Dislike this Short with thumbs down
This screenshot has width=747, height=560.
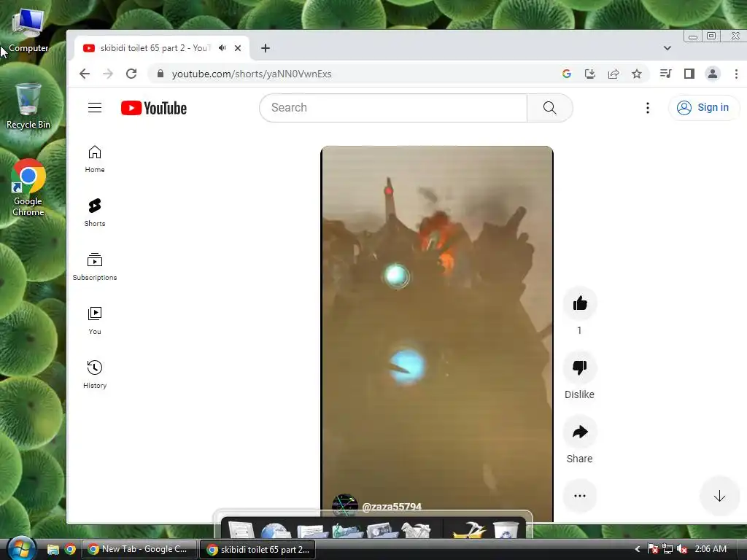(580, 367)
